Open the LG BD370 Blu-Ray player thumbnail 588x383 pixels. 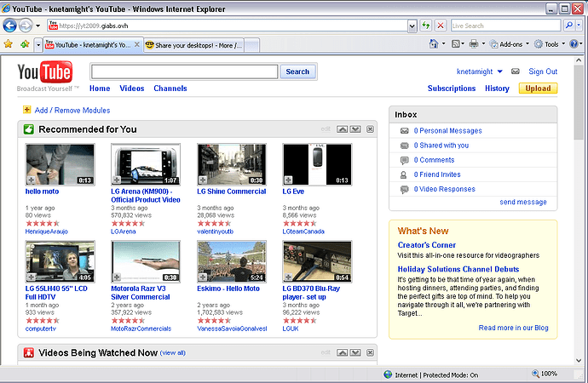[x=317, y=261]
